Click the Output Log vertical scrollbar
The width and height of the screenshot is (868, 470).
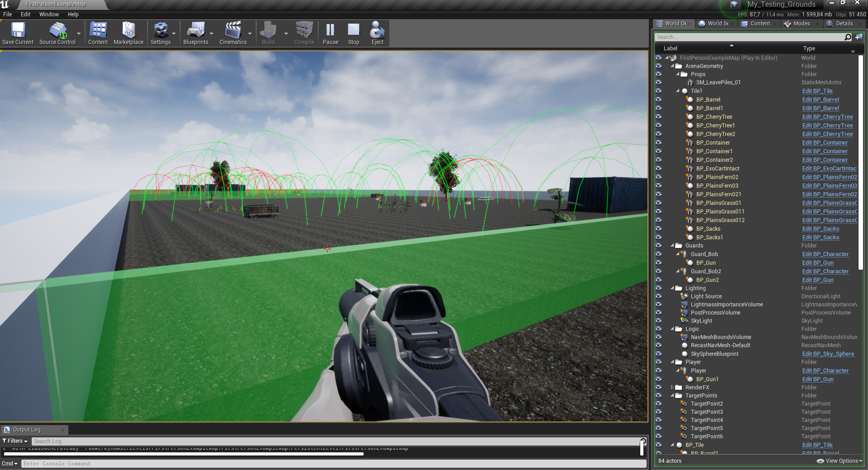pyautogui.click(x=642, y=447)
